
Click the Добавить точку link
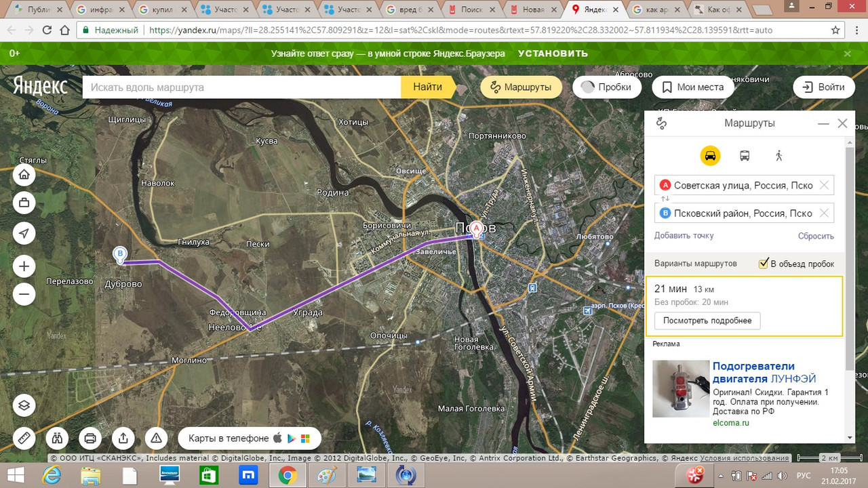tap(684, 236)
